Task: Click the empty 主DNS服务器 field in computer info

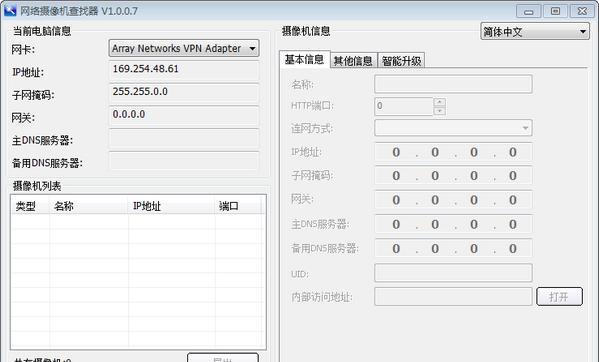Action: [184, 139]
